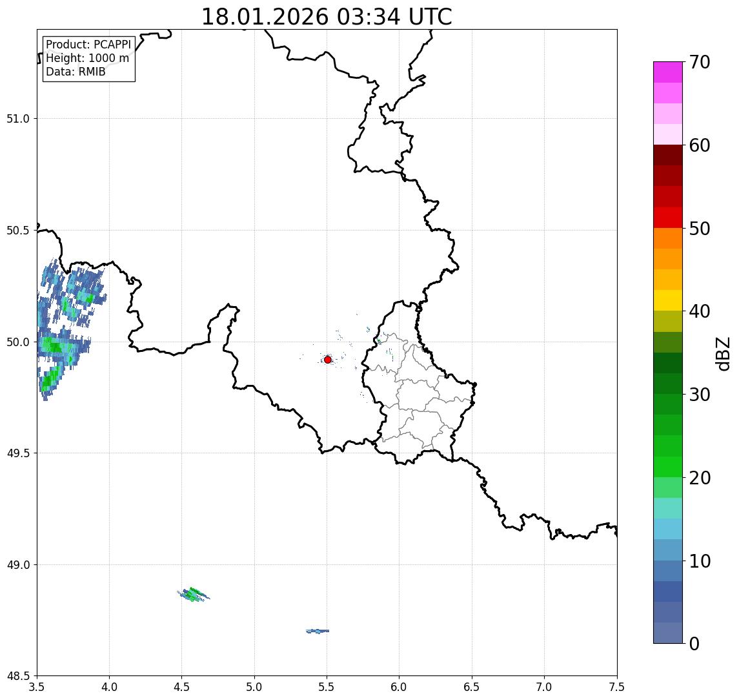Click the colorbar tick label 20

(700, 477)
